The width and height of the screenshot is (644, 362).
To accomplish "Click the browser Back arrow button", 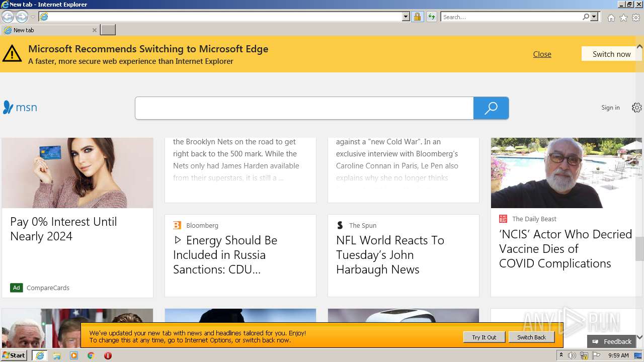I will coord(8,17).
